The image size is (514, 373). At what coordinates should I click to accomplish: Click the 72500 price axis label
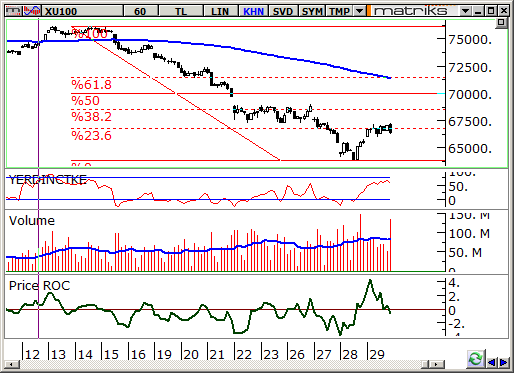470,68
